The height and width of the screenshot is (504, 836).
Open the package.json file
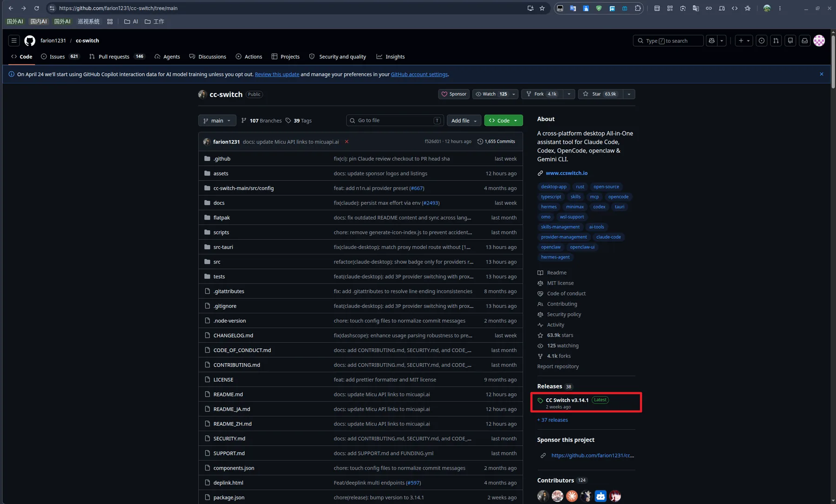coord(229,497)
